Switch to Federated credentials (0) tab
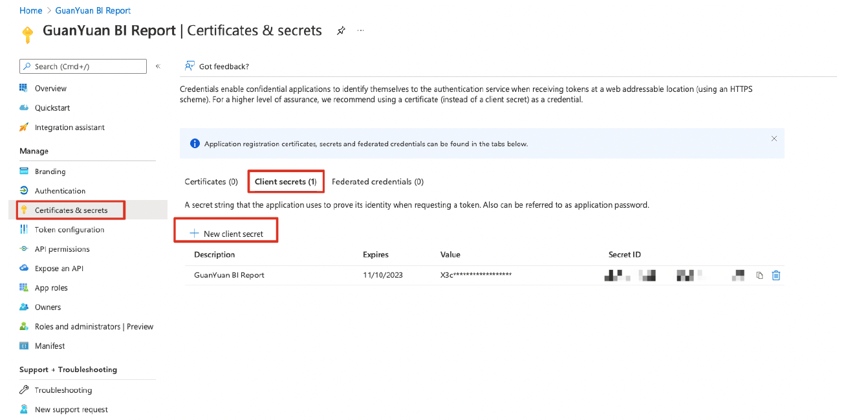The height and width of the screenshot is (420, 868). click(378, 182)
